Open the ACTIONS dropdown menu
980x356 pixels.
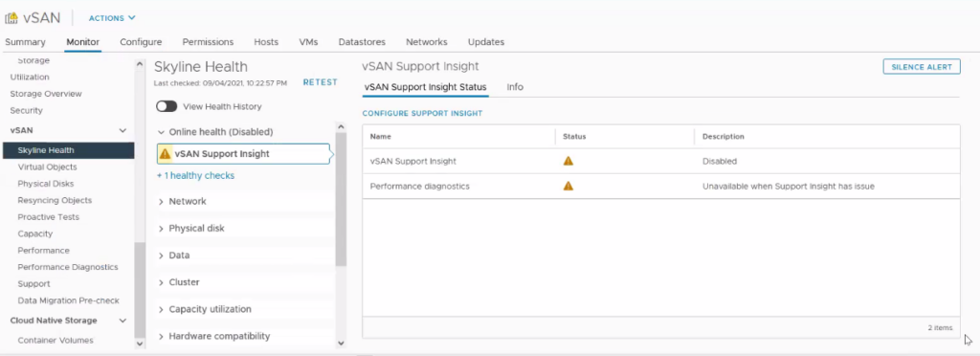(112, 18)
